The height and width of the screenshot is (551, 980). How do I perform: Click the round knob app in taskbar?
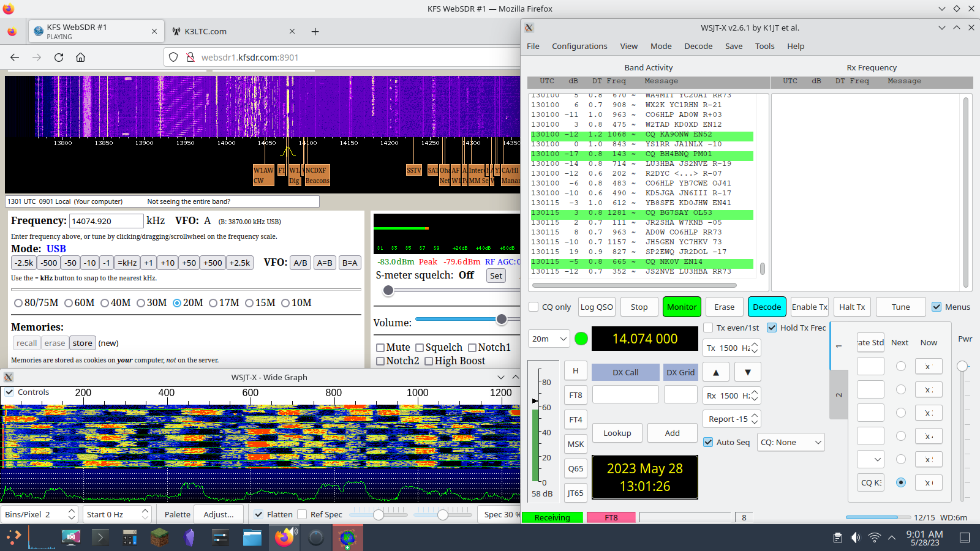coord(316,538)
